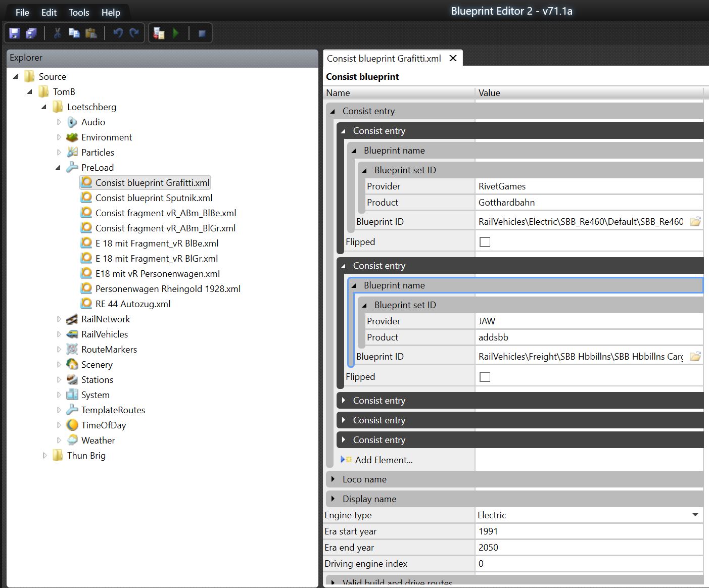This screenshot has width=709, height=588.
Task: Click the Save All toolbar icon
Action: coord(31,33)
